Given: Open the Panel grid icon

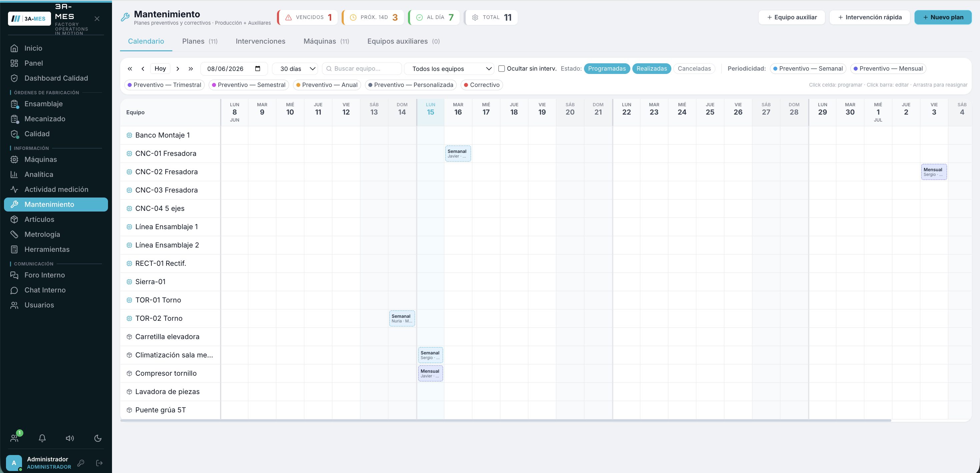Looking at the screenshot, I should pos(14,63).
